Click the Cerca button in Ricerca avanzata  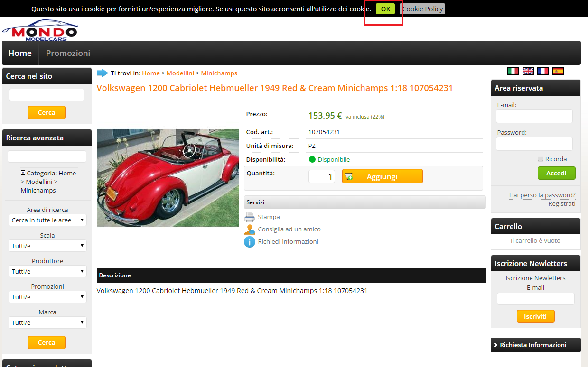pos(47,342)
